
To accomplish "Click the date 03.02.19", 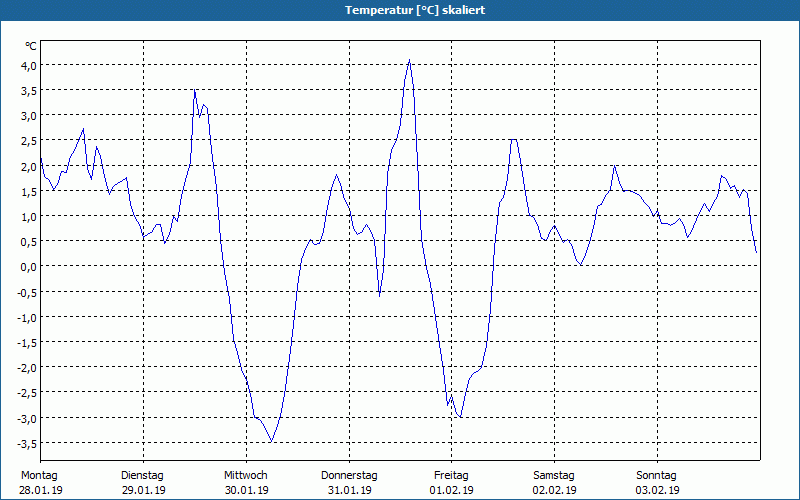I will pos(658,490).
